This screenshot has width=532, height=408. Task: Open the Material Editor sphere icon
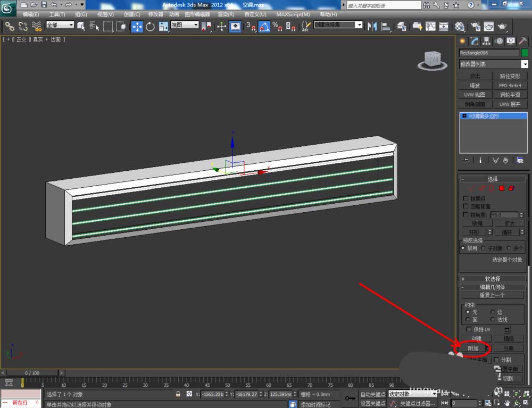[x=460, y=27]
